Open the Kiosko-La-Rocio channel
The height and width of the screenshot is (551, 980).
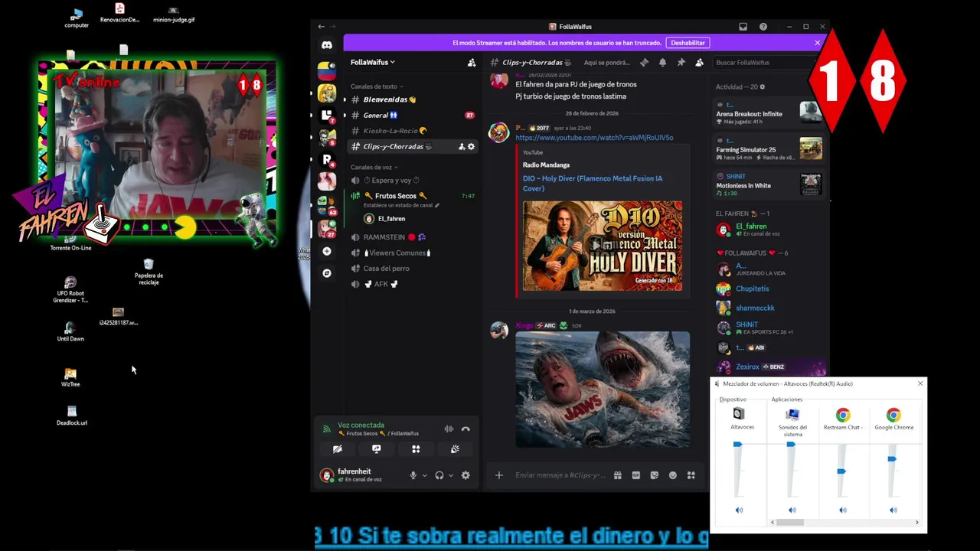click(411, 131)
